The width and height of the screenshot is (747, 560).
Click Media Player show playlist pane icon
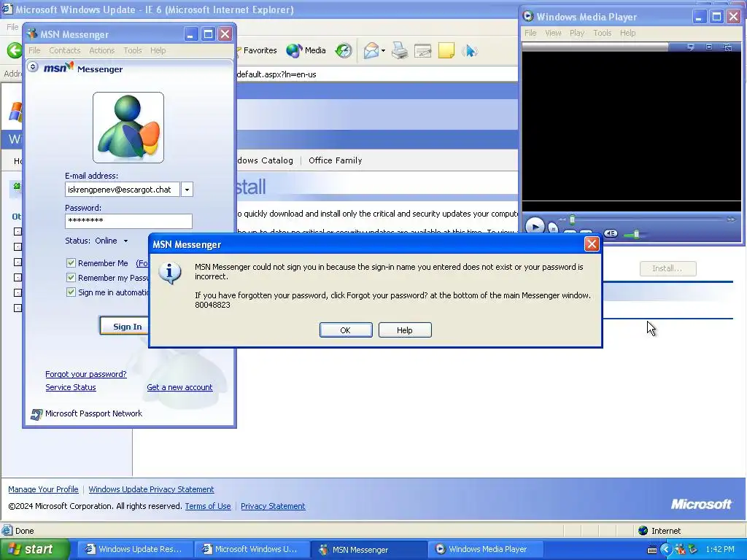[709, 47]
